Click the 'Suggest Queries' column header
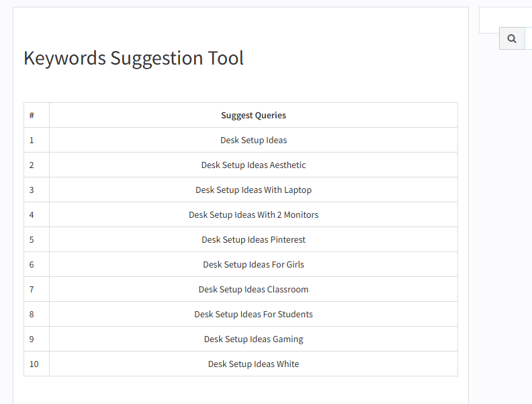 pos(253,116)
